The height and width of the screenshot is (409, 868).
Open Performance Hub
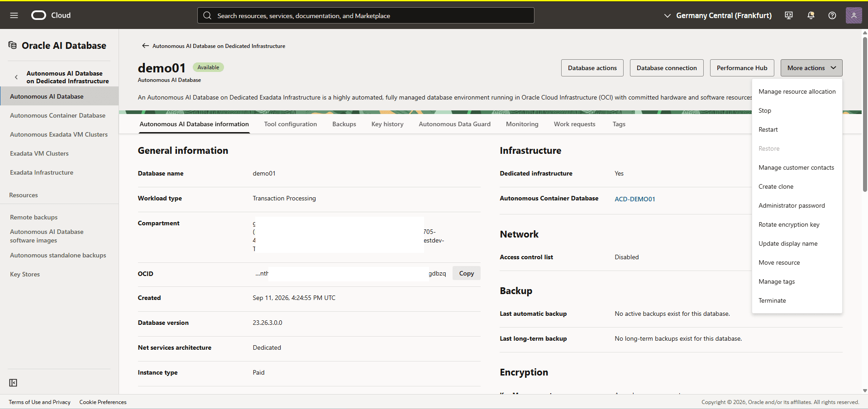click(742, 68)
